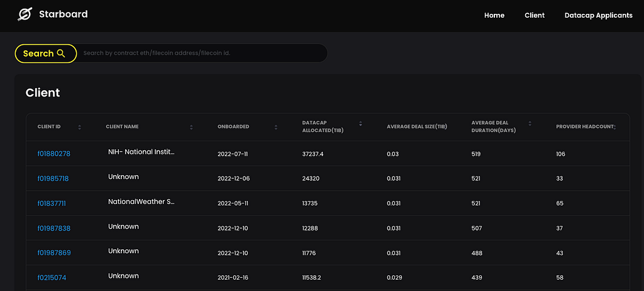This screenshot has height=291, width=644.
Task: Click provider headcount 43
Action: pyautogui.click(x=559, y=253)
